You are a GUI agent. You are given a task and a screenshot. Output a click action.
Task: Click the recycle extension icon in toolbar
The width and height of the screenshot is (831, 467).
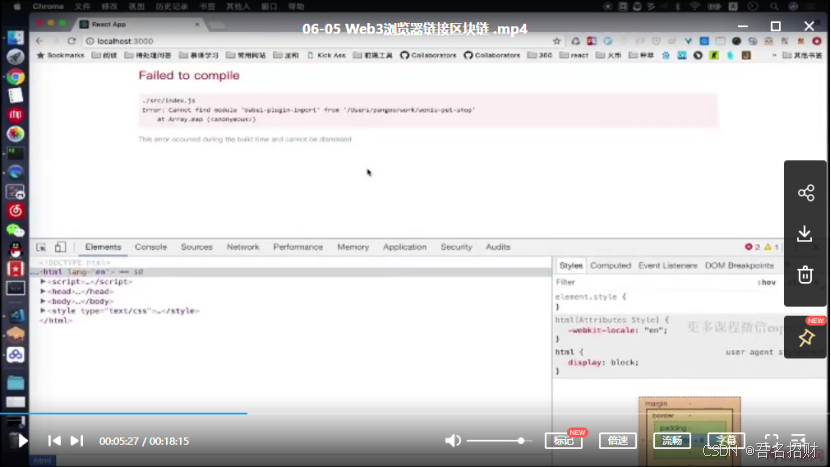[x=576, y=41]
